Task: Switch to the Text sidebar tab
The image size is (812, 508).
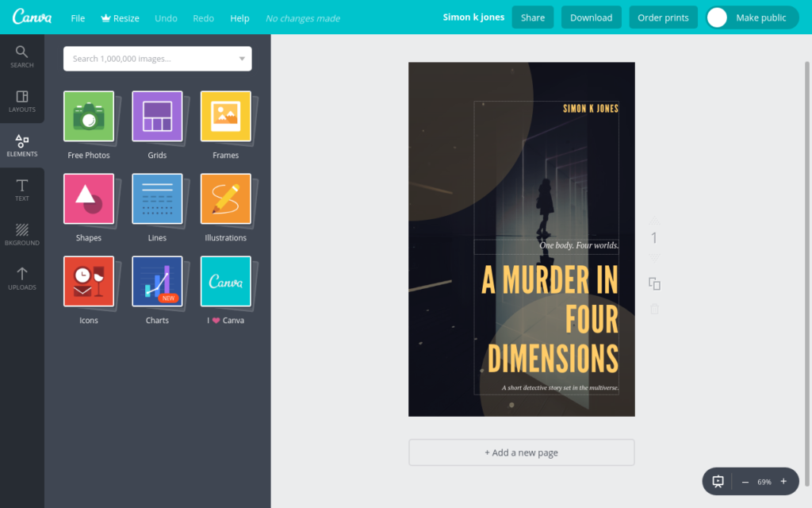Action: tap(22, 190)
